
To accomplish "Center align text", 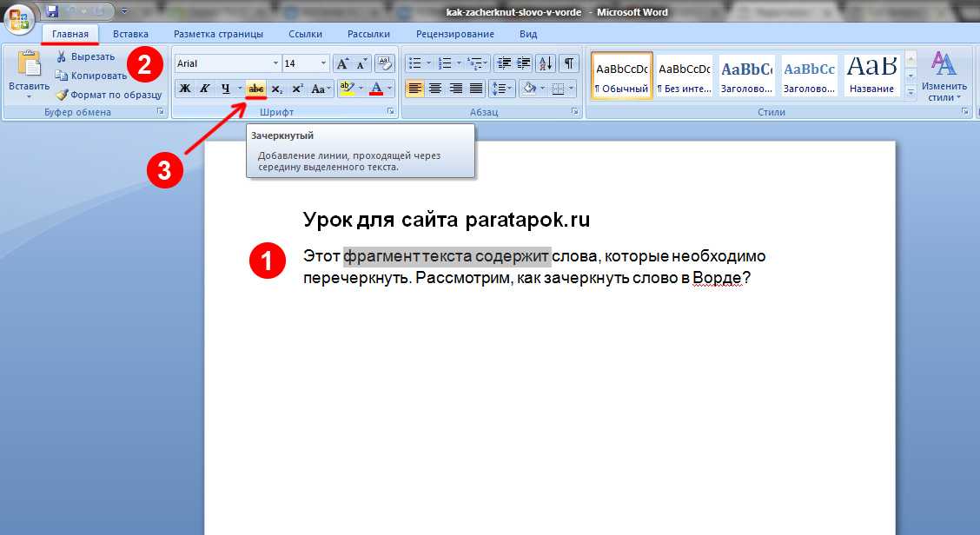I will pyautogui.click(x=435, y=89).
